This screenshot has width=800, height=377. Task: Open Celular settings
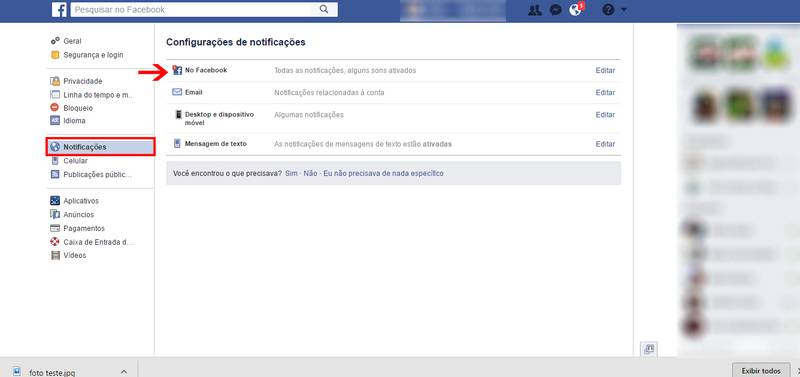click(x=76, y=161)
